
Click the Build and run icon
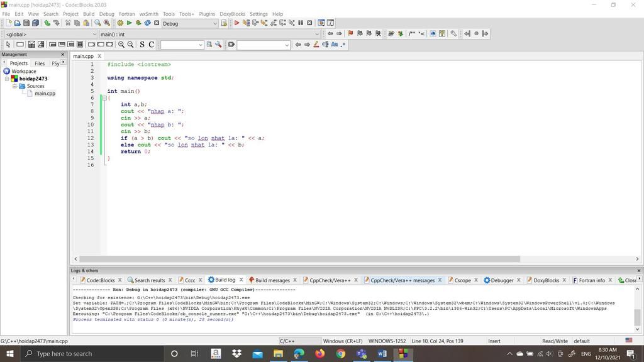(138, 23)
